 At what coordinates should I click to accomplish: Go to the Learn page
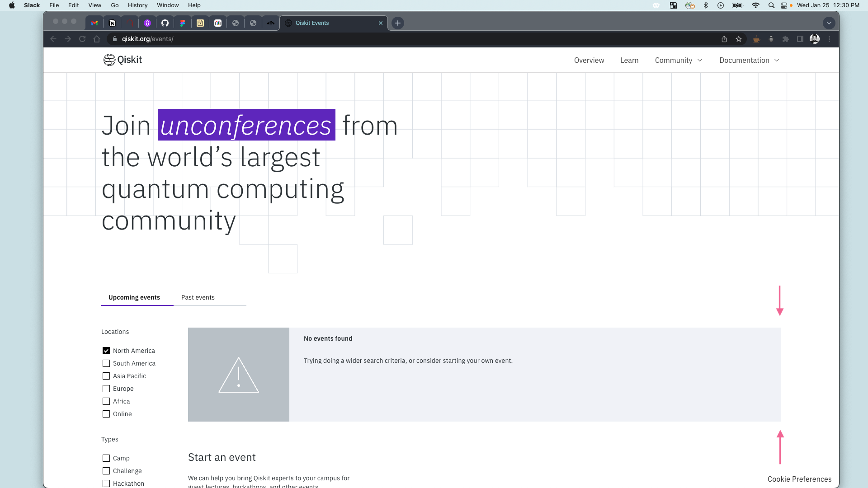coord(629,60)
